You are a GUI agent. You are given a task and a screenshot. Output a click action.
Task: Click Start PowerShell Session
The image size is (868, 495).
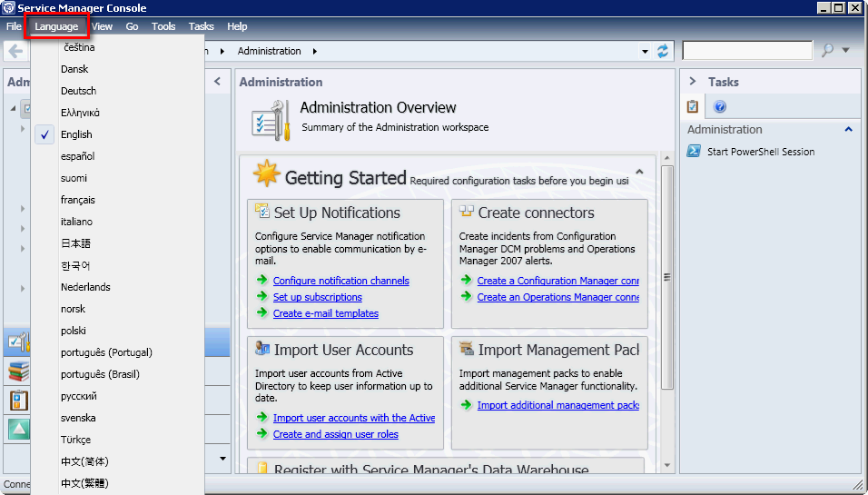click(761, 152)
